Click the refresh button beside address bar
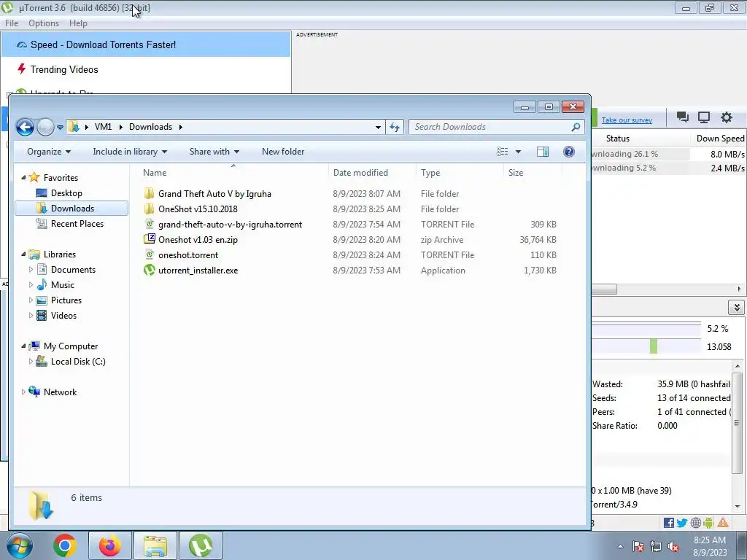747x560 pixels. point(395,127)
